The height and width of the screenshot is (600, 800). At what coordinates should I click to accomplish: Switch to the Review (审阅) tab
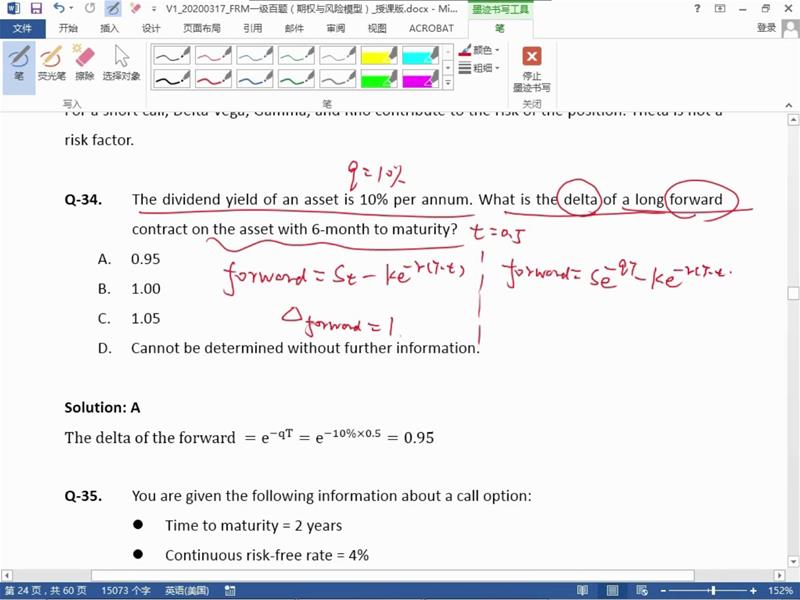(x=335, y=29)
